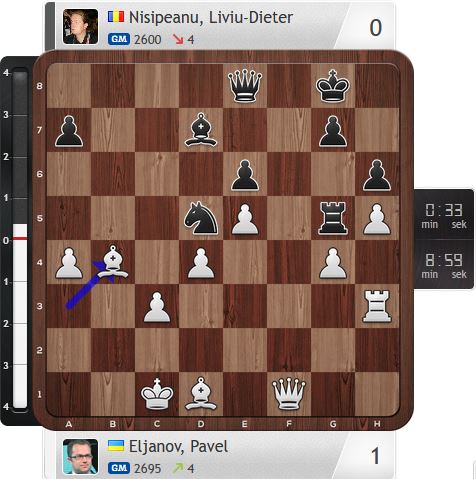Select the black pawn on h6

(377, 175)
